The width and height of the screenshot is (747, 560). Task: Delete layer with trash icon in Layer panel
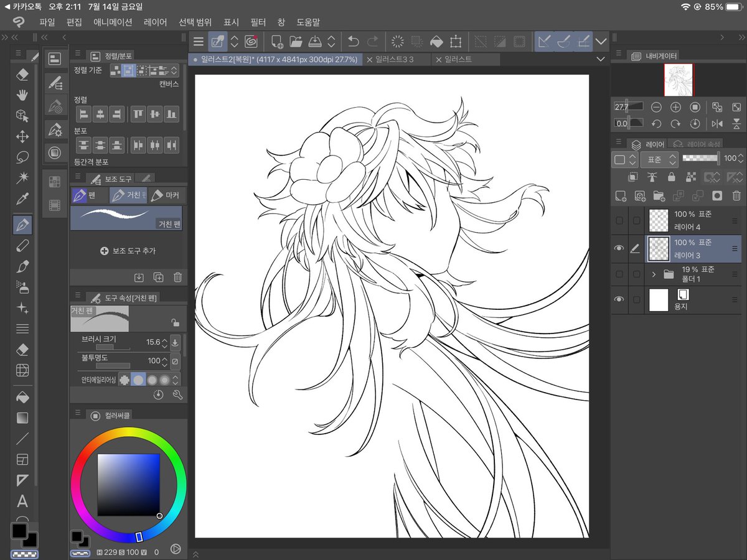pyautogui.click(x=736, y=196)
